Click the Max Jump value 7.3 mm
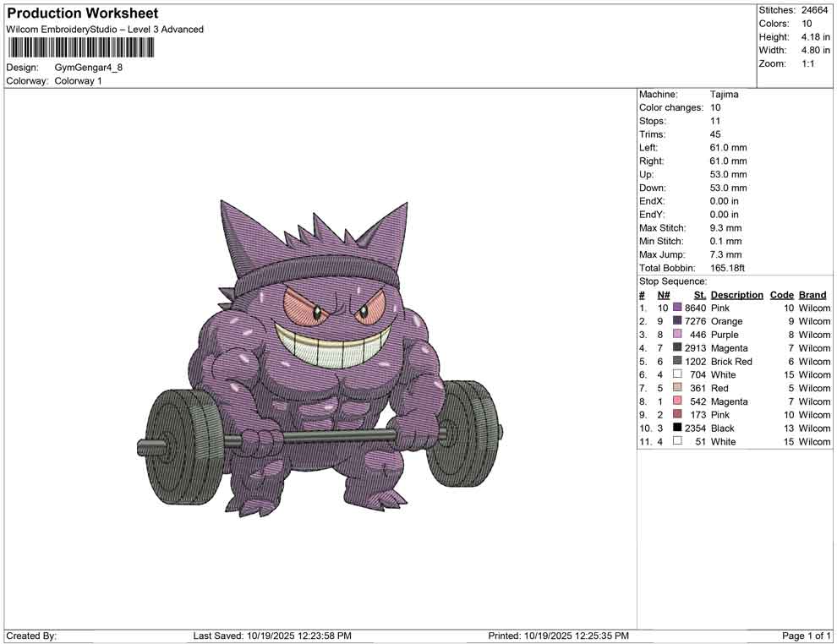The image size is (837, 644). [726, 254]
